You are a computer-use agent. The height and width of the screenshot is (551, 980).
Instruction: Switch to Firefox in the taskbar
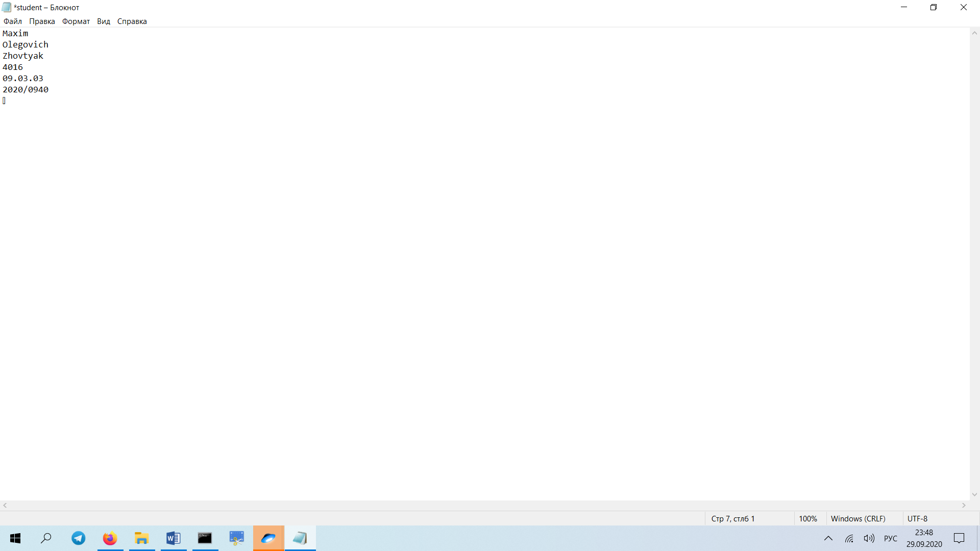(x=110, y=538)
